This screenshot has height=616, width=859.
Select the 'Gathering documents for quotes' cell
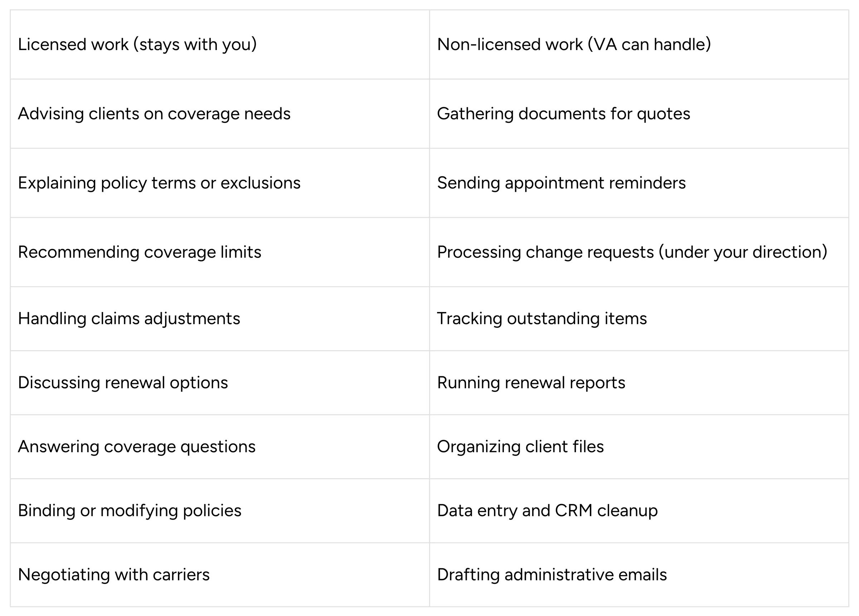pyautogui.click(x=639, y=114)
